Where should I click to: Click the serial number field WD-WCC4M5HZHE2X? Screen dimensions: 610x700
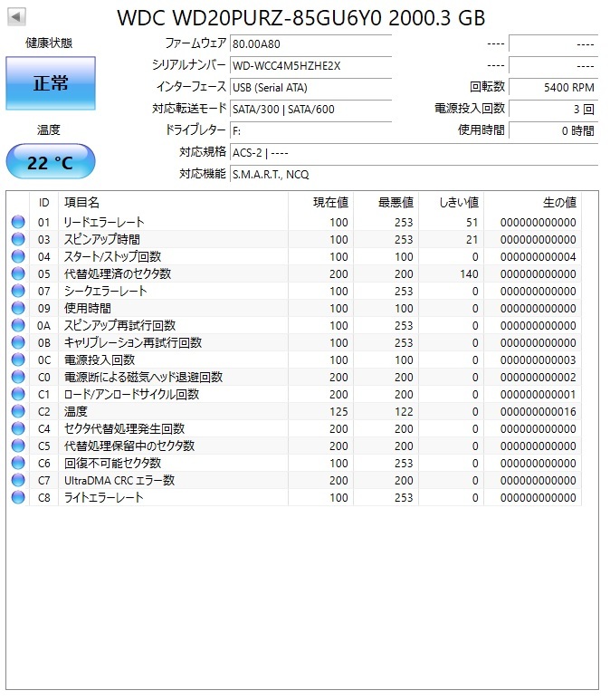pyautogui.click(x=310, y=65)
